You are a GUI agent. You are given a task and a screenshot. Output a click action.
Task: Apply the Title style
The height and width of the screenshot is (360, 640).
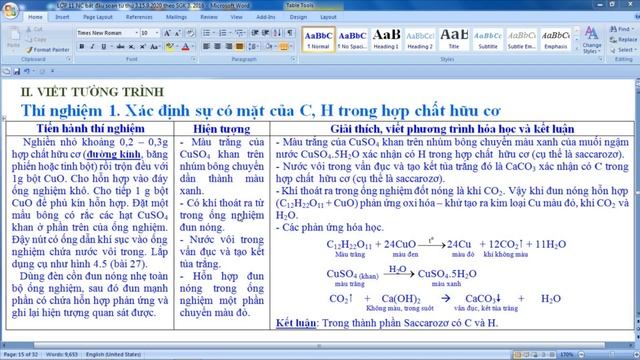(x=454, y=39)
